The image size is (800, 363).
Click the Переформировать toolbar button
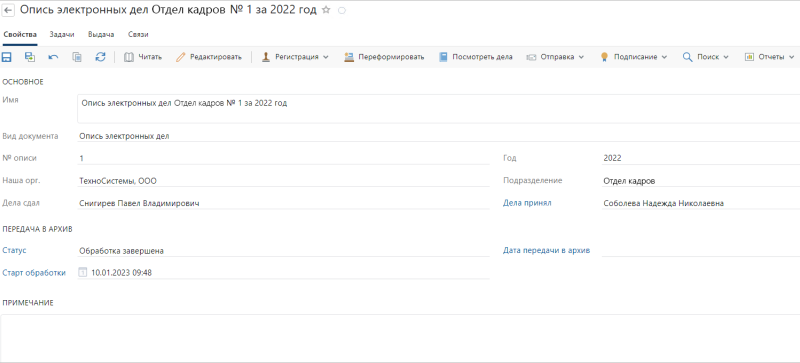click(384, 57)
